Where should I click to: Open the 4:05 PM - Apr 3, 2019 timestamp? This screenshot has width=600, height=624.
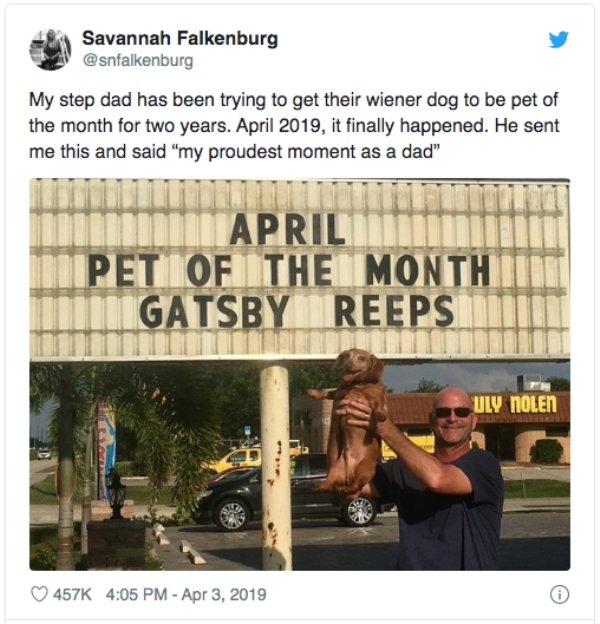coord(186,595)
